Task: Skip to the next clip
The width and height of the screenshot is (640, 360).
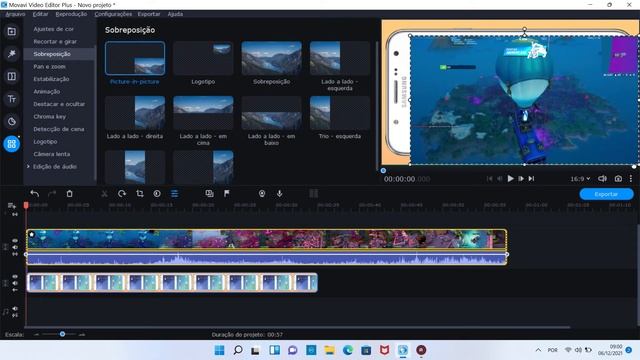Action: [x=531, y=178]
